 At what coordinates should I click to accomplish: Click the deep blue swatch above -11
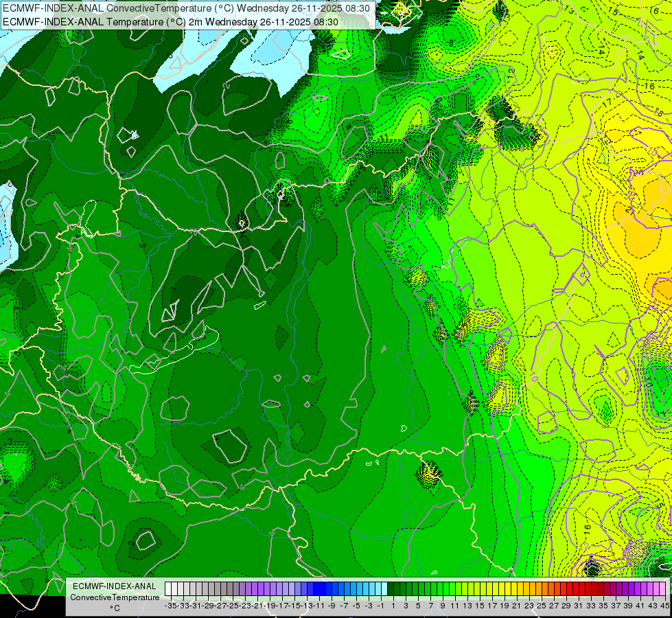click(x=316, y=588)
